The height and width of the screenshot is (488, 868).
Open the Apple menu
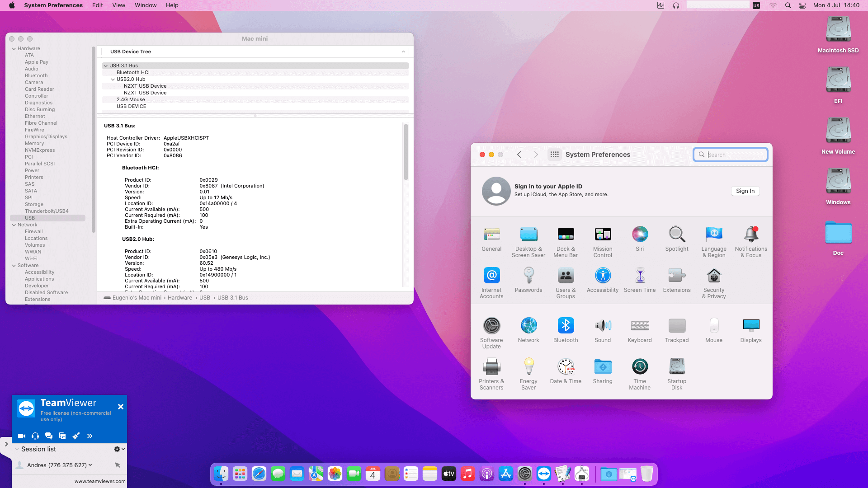pos(12,5)
